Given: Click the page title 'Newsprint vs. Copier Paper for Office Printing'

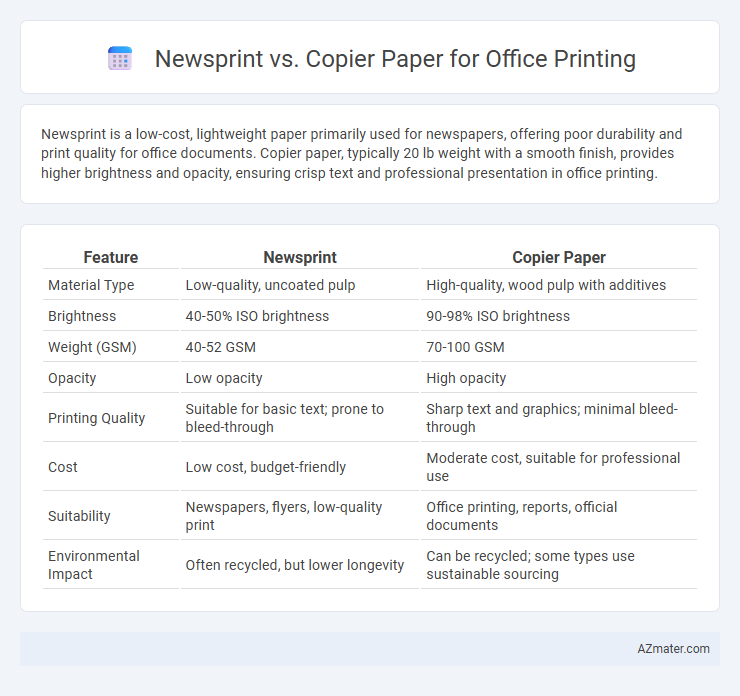Looking at the screenshot, I should point(395,59).
